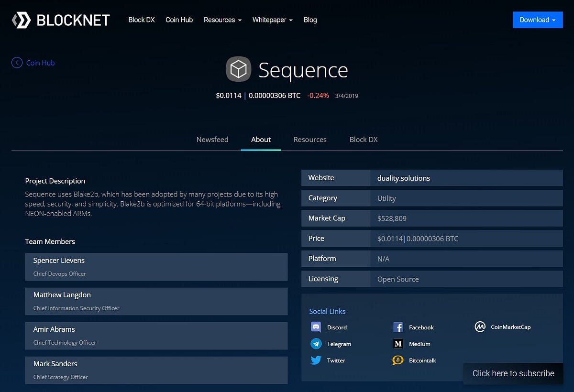Click the Platform value N/A
574x392 pixels.
click(383, 259)
